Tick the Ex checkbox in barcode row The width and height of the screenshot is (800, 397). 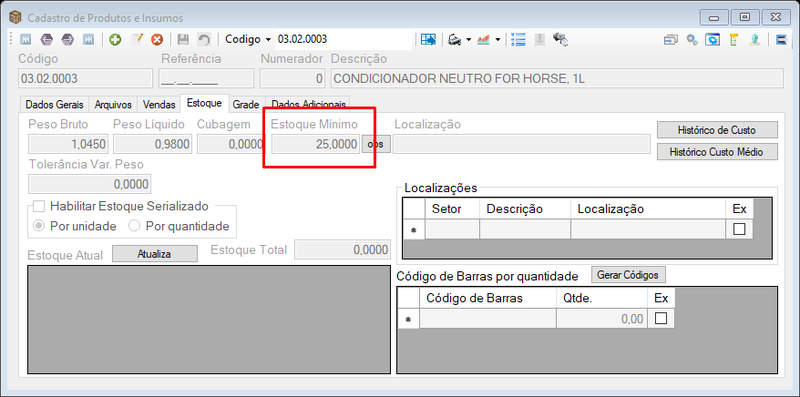tap(661, 319)
